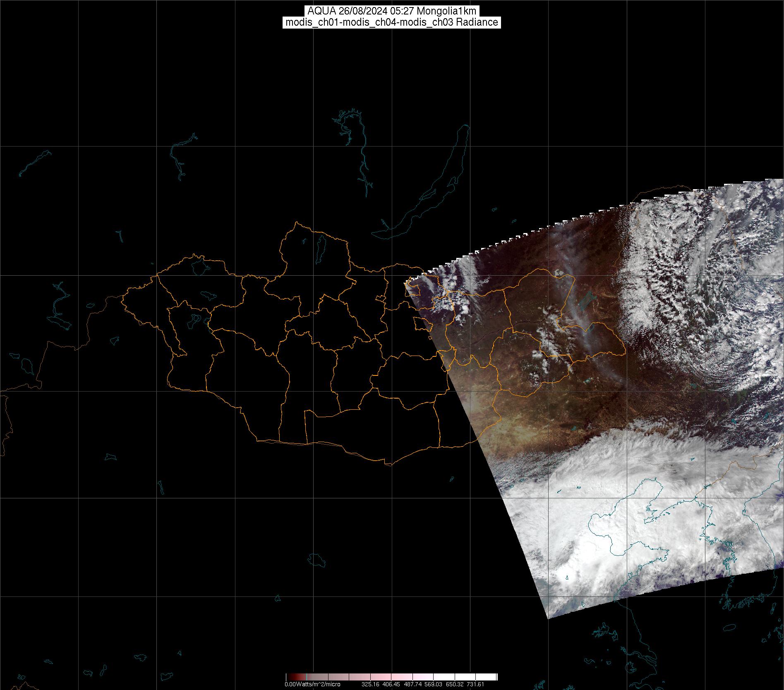The height and width of the screenshot is (690, 784).
Task: Select the 0.00Watts/m^2/micro colorbar label
Action: click(x=312, y=684)
